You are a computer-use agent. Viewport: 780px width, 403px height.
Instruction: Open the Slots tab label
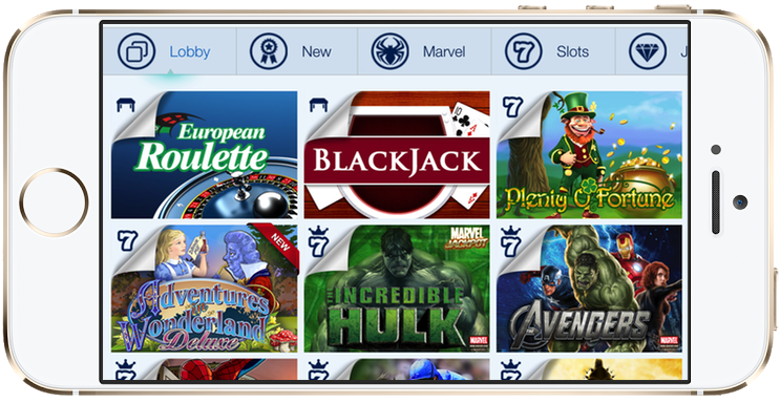coord(573,52)
